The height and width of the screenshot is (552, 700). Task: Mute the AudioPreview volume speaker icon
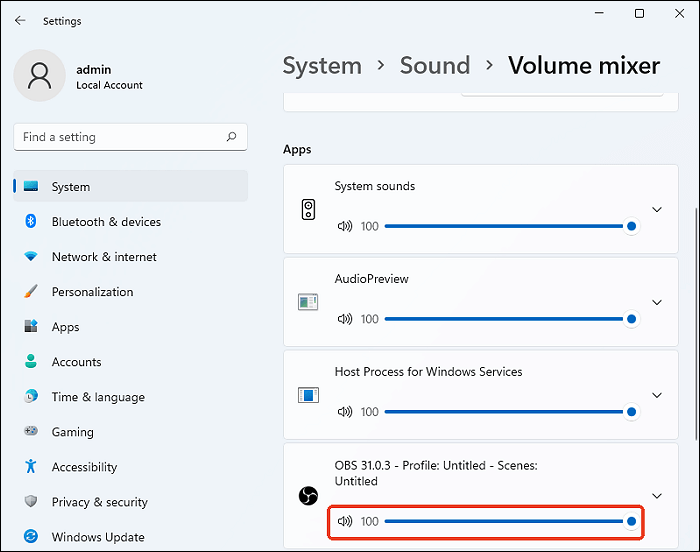(x=345, y=319)
